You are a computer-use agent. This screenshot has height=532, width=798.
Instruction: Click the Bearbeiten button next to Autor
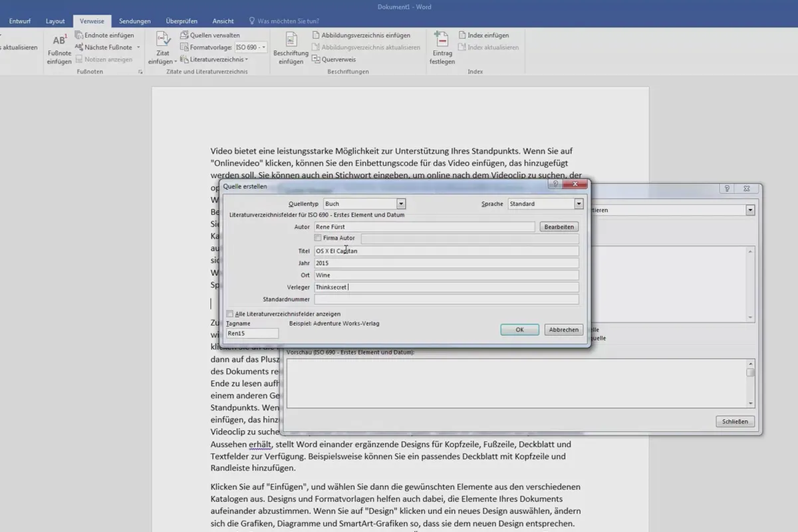pos(559,227)
